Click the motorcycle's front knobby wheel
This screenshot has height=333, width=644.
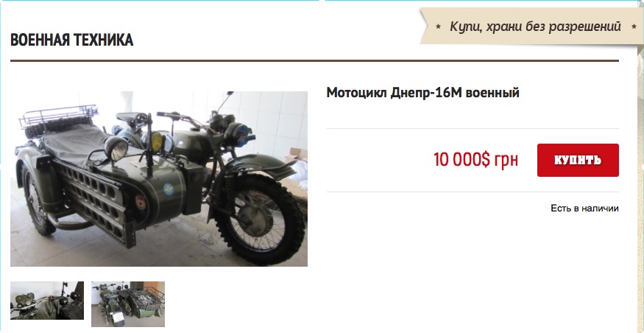point(259,219)
